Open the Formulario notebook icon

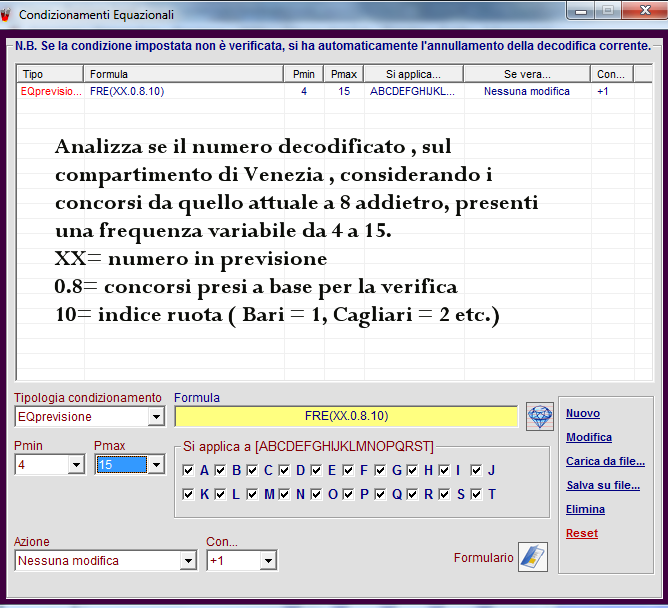(x=533, y=557)
